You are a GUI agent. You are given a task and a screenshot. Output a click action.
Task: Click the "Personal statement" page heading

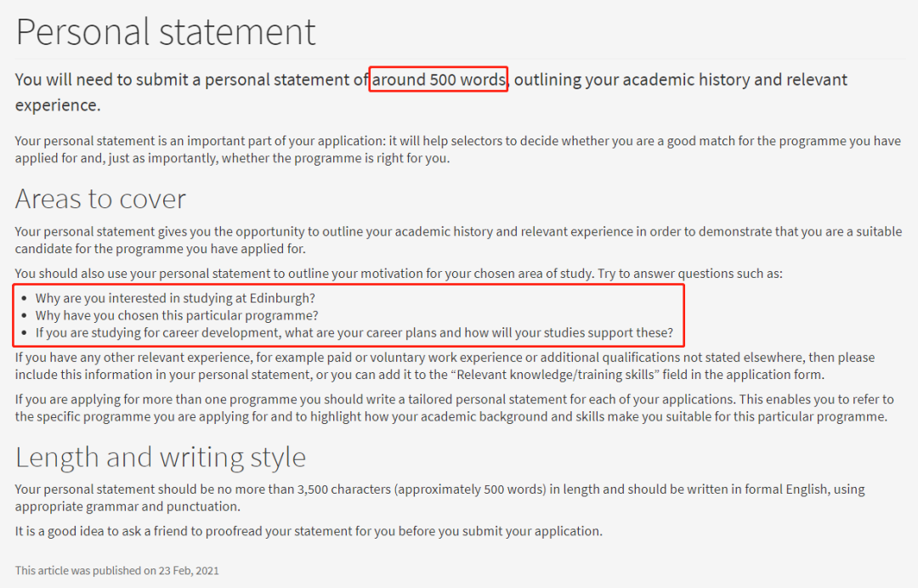[x=166, y=32]
